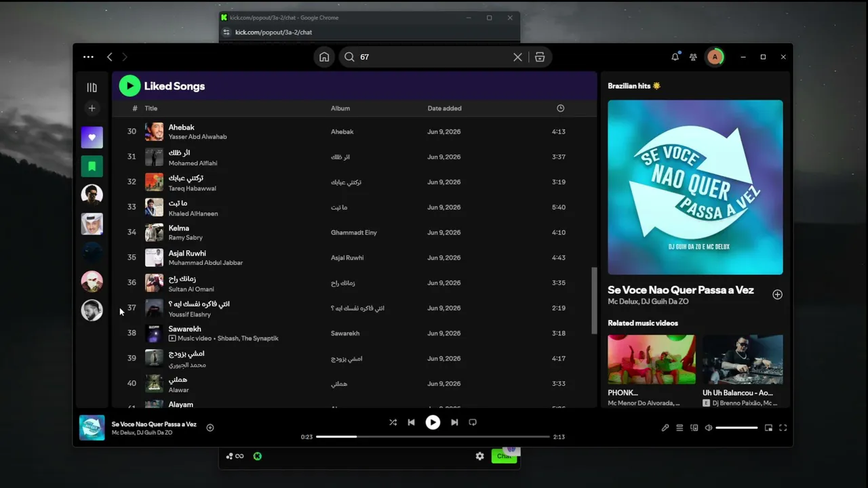868x488 pixels.
Task: Open artist Youssif Elashry
Action: (x=190, y=314)
